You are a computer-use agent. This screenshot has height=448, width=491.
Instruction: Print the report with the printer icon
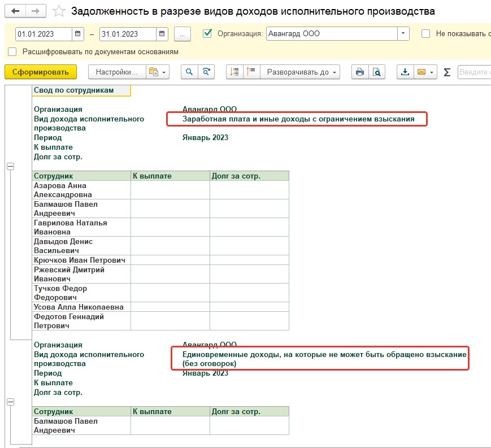click(360, 72)
